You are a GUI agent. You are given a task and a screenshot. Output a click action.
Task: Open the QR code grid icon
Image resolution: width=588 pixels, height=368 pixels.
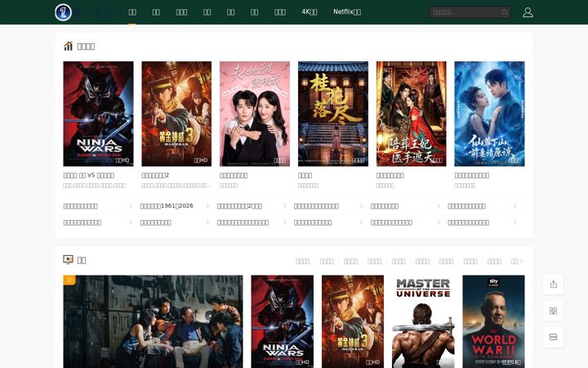click(553, 311)
